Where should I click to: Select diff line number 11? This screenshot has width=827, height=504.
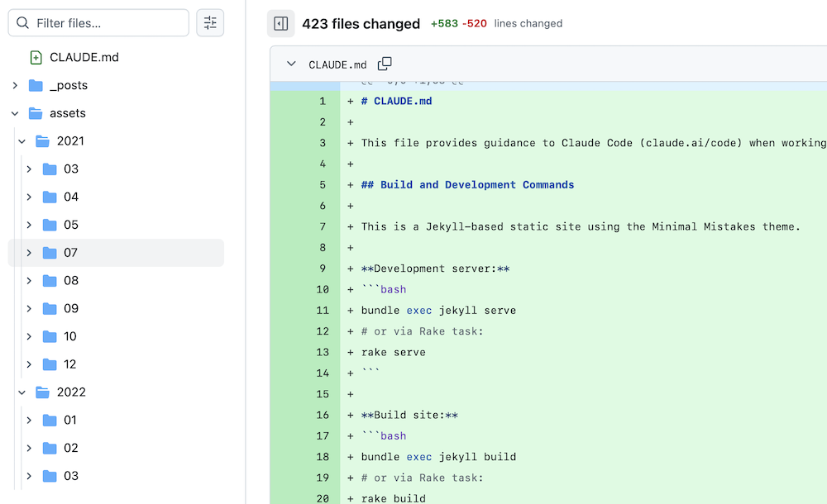tap(323, 311)
